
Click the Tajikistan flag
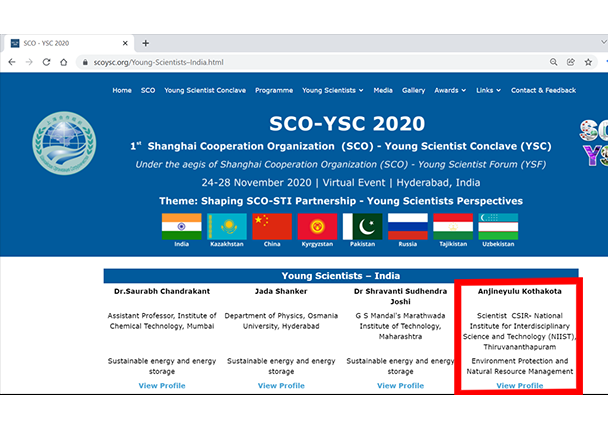point(453,226)
